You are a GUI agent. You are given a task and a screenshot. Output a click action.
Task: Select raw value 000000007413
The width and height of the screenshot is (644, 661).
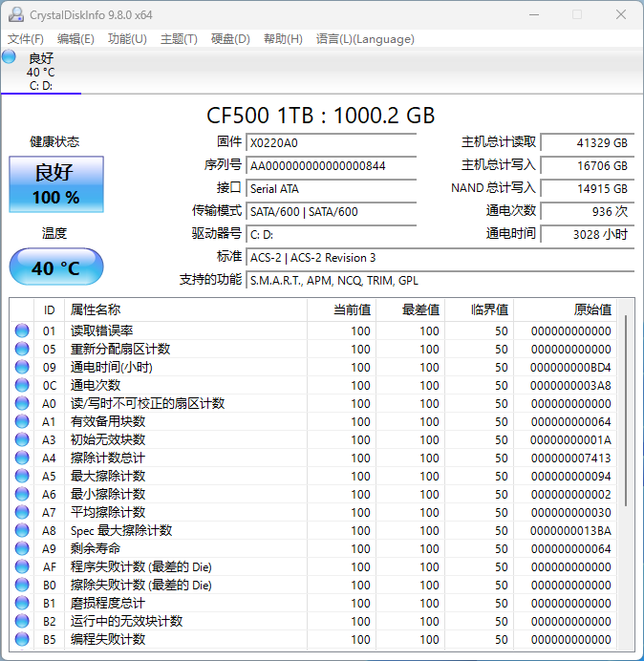click(x=570, y=458)
